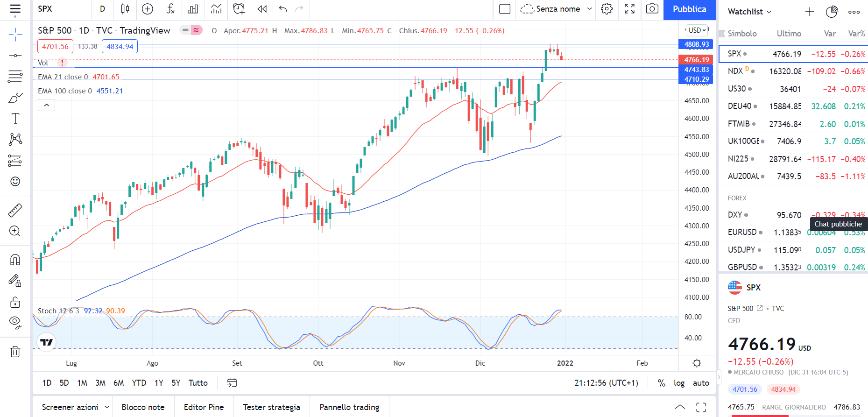Activate the zoom in tool
868x417 pixels.
pos(15,231)
